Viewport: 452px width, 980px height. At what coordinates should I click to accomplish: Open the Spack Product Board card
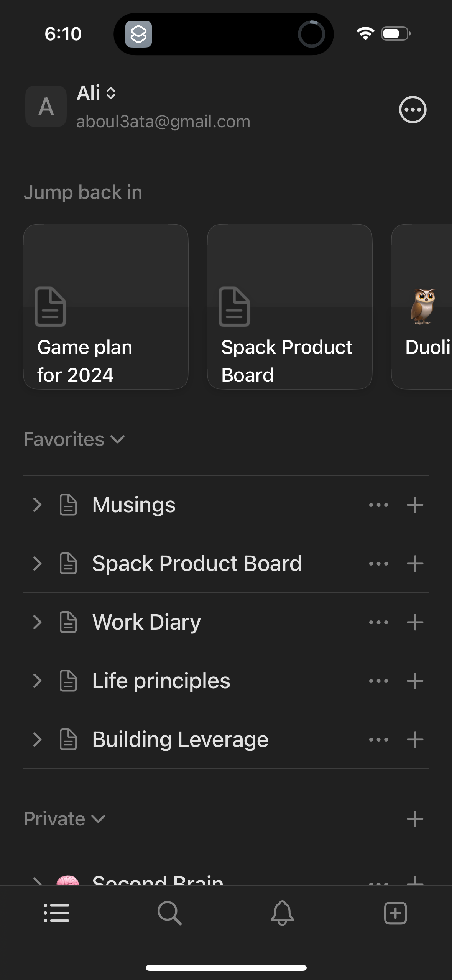pyautogui.click(x=290, y=307)
